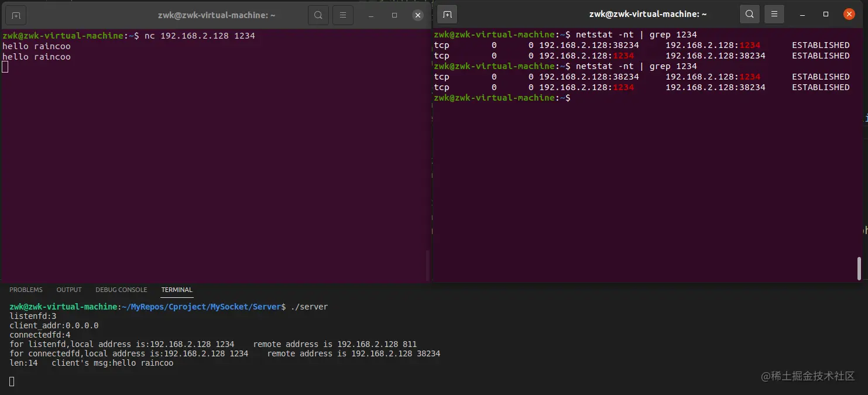
Task: Close the left terminal window
Action: 417,15
